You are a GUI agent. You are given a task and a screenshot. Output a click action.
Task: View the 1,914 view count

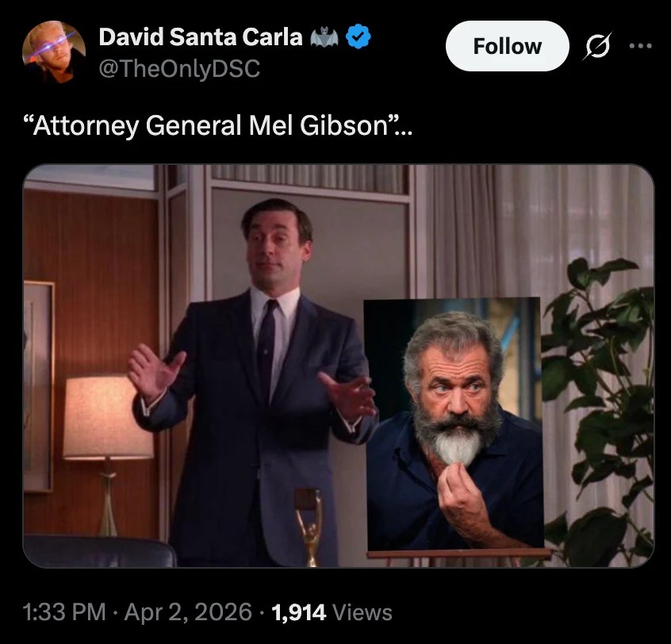click(x=298, y=612)
